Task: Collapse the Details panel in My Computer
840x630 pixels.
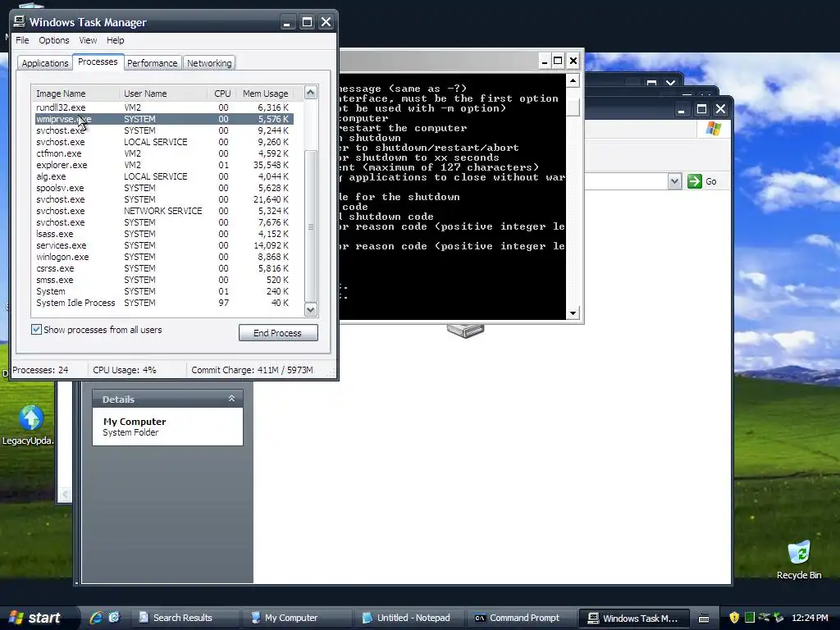Action: [231, 399]
